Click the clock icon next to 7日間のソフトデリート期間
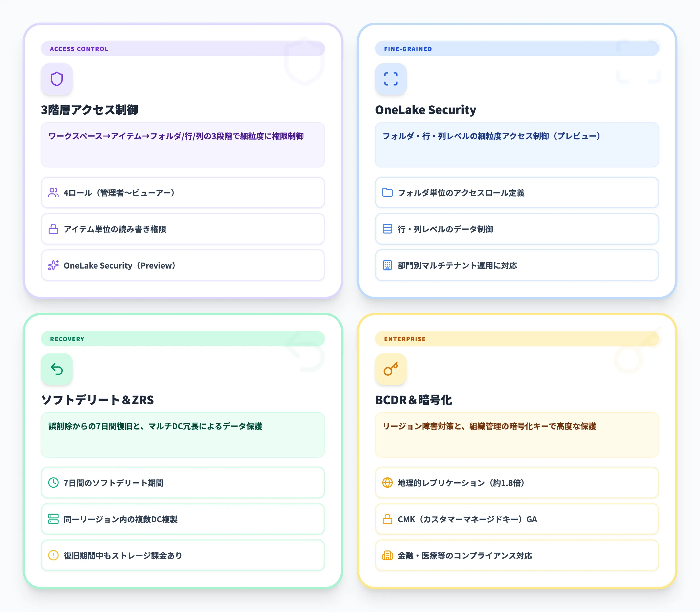Image resolution: width=700 pixels, height=612 pixels. click(x=53, y=483)
